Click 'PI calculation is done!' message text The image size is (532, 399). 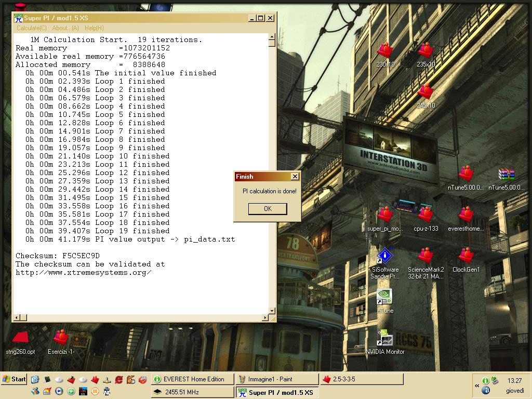tap(270, 191)
